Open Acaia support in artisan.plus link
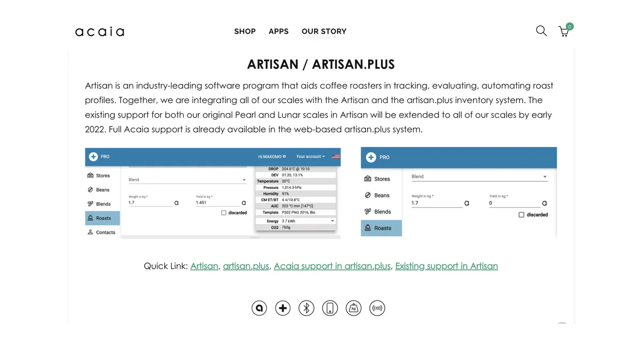 [332, 266]
